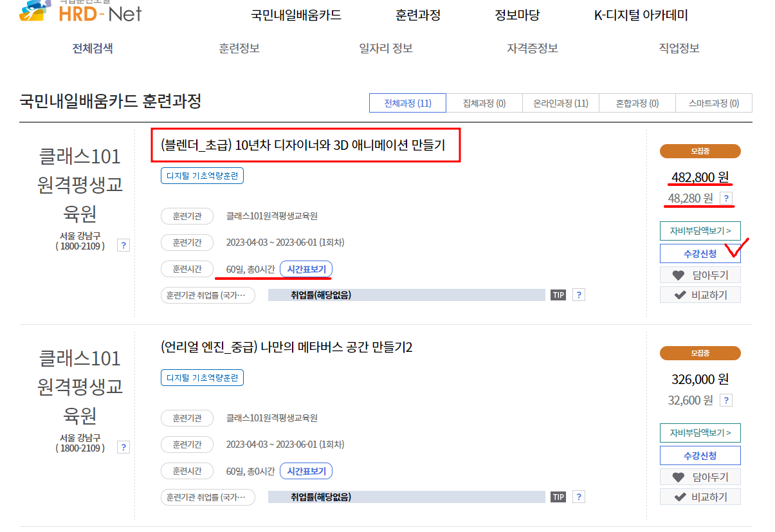Open the 블렌더_초급 3D 애니메이션 course title
Image resolution: width=775 pixels, height=532 pixels.
(x=304, y=145)
